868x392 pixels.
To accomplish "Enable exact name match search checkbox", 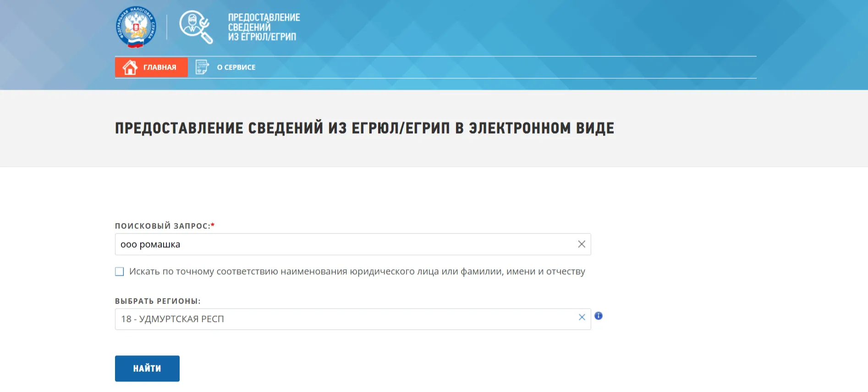I will 120,272.
